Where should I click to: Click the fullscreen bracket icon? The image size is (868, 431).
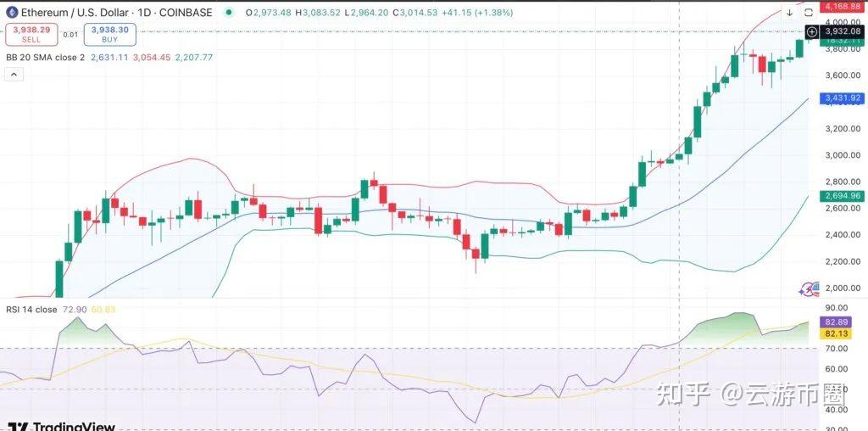click(808, 13)
